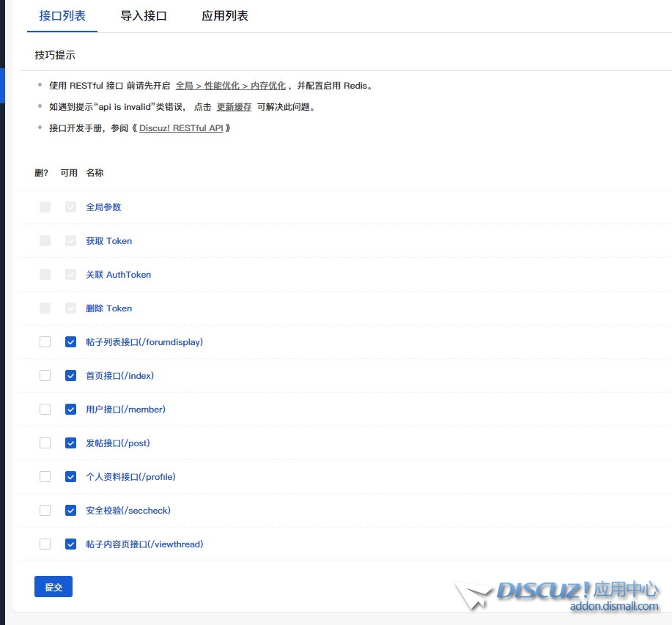Image resolution: width=672 pixels, height=625 pixels.
Task: Open 帖子列表接口(/forumdisplay) entry
Action: click(x=144, y=342)
